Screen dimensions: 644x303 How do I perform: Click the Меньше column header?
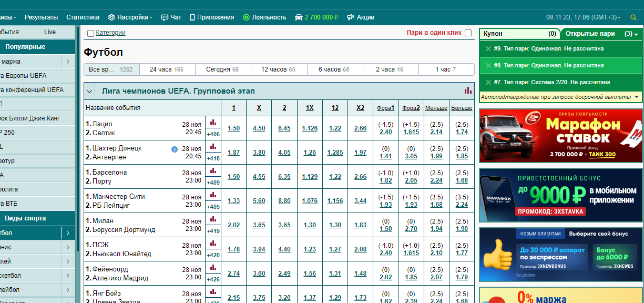click(436, 108)
